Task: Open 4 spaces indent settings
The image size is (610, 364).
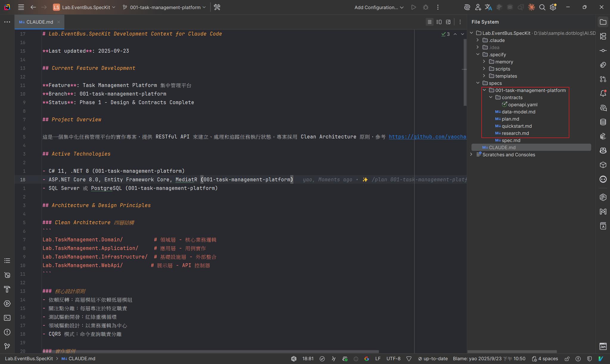Action: (545, 359)
